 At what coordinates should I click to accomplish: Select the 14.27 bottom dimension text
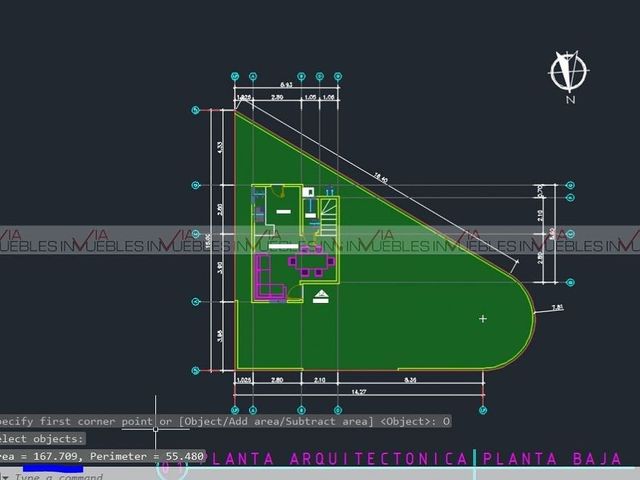coord(359,392)
